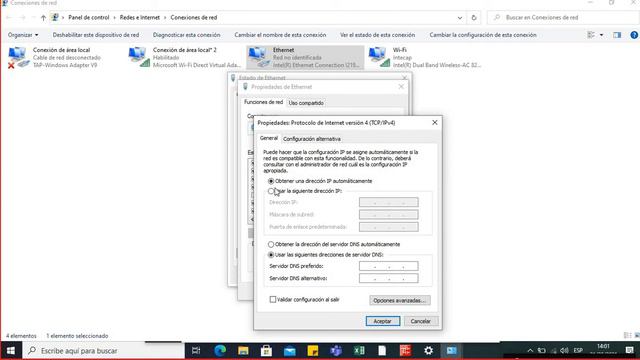Open Opciones avanzadas

[x=400, y=300]
